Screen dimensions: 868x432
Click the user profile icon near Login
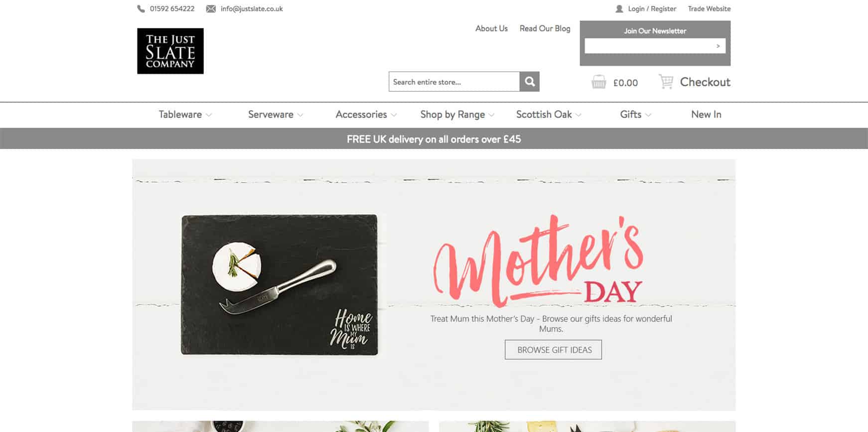click(x=619, y=9)
